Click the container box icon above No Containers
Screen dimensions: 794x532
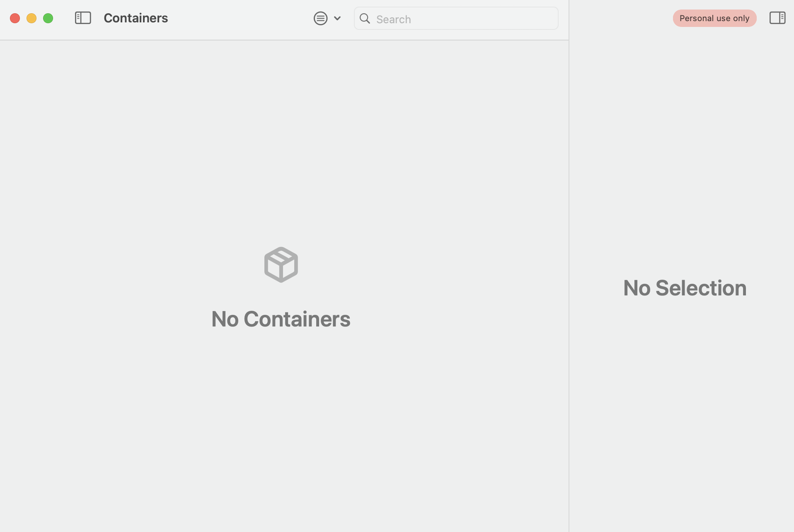[281, 264]
